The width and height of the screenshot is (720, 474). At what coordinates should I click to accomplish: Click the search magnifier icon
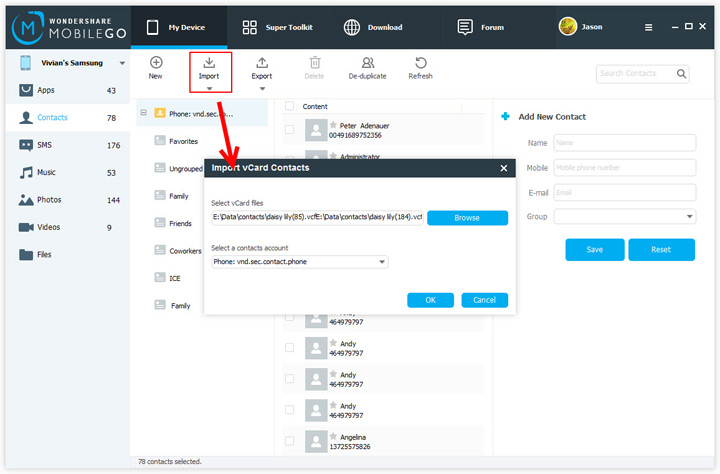tap(681, 73)
